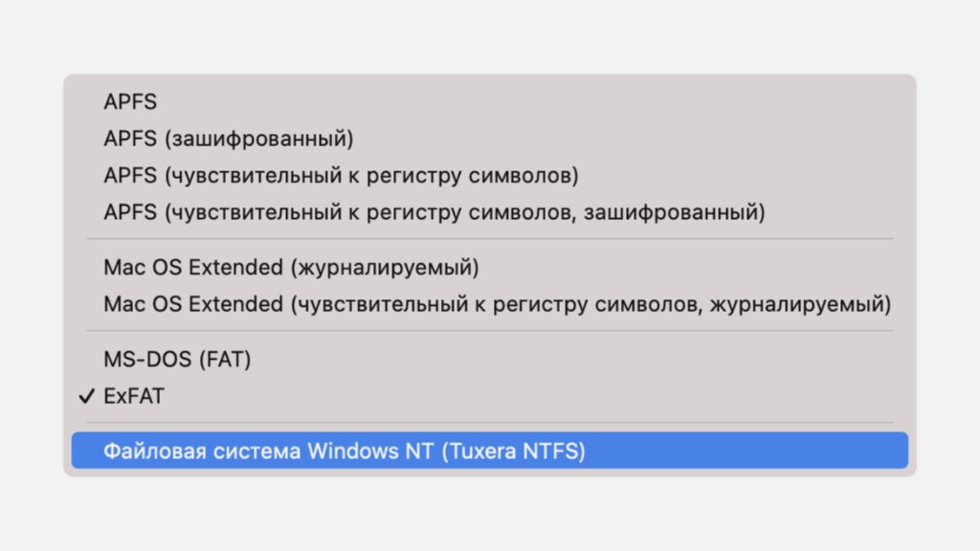Pick the MS-DOS (FAT) format
Image resolution: width=980 pixels, height=551 pixels.
(x=177, y=360)
